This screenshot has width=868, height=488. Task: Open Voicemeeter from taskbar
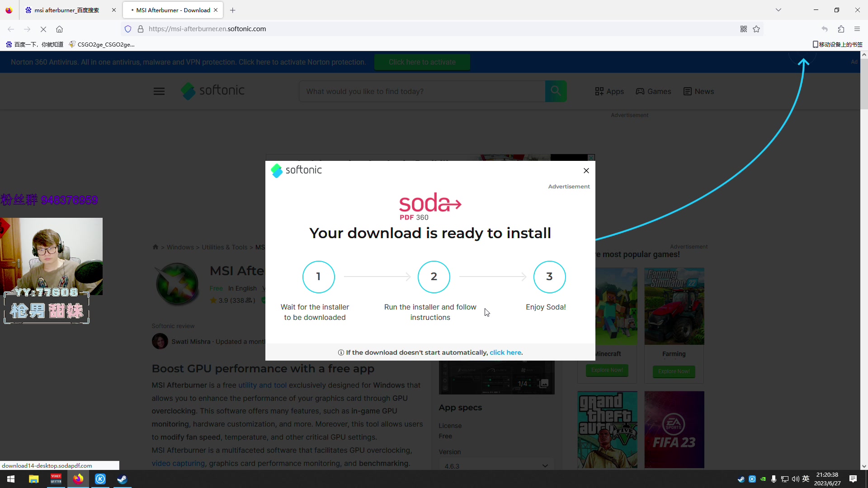click(x=56, y=479)
